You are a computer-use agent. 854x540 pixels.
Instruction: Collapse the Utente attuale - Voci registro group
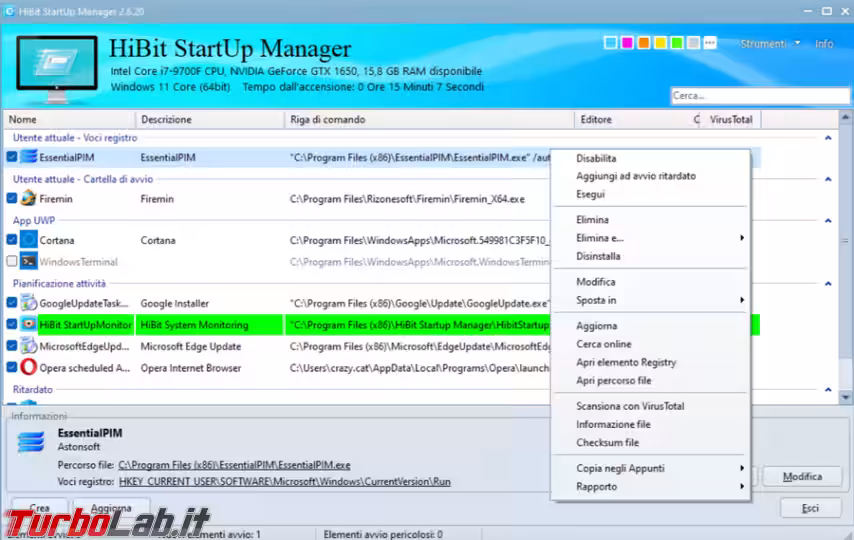coord(828,138)
